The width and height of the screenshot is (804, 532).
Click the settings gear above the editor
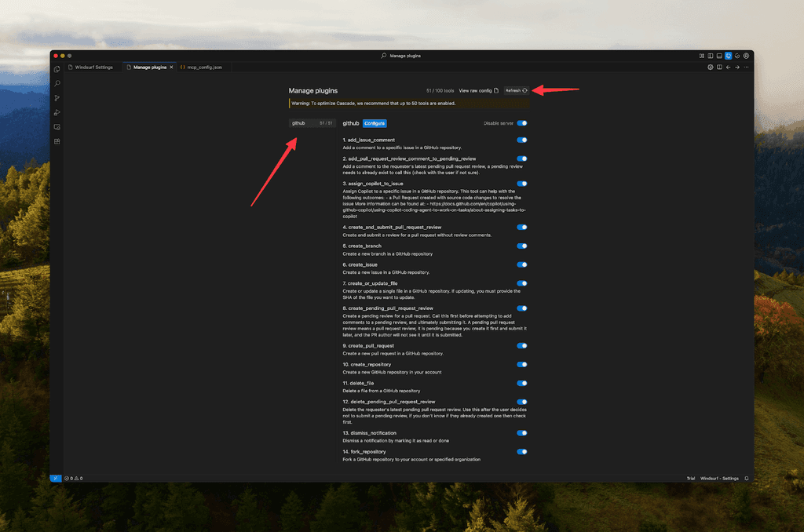711,67
